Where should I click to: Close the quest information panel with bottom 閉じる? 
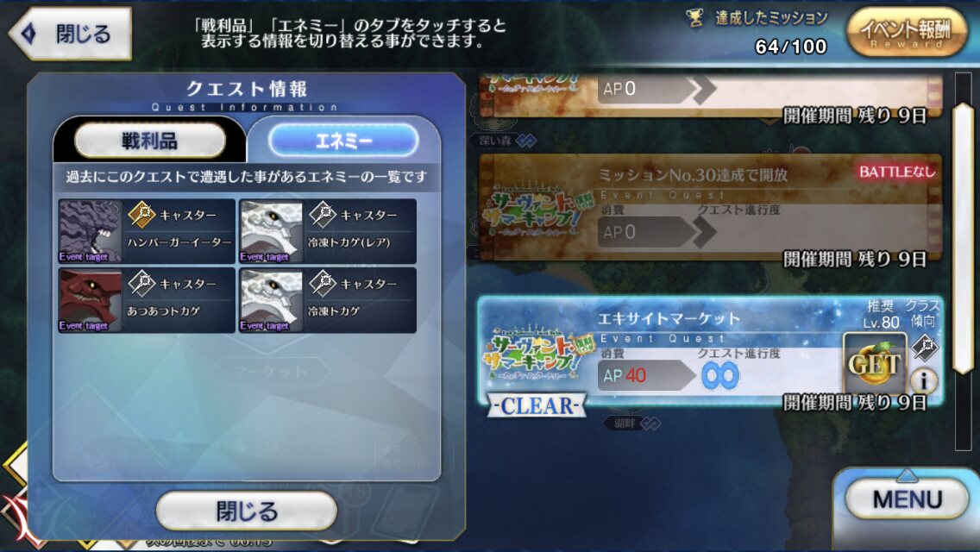(x=246, y=511)
